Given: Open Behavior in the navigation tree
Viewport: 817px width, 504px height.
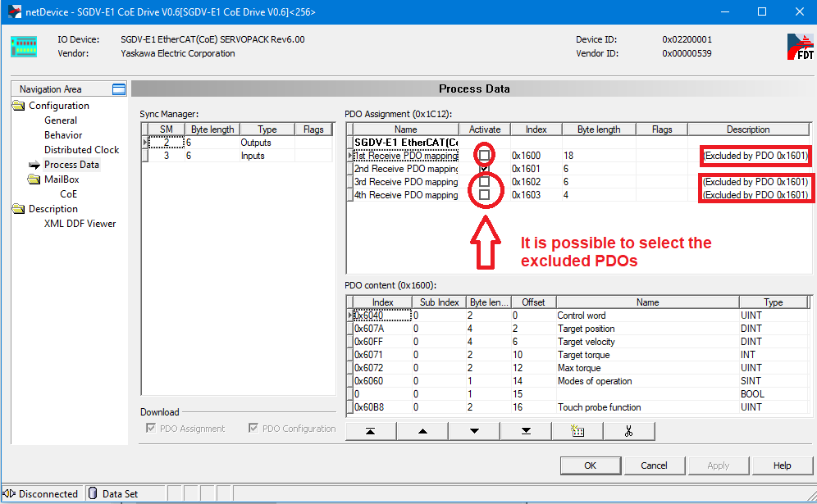Looking at the screenshot, I should [x=63, y=135].
